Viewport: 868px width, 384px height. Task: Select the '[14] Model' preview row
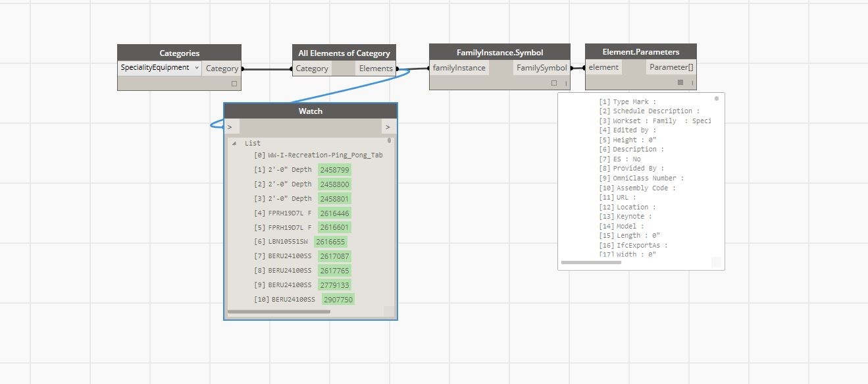point(622,226)
